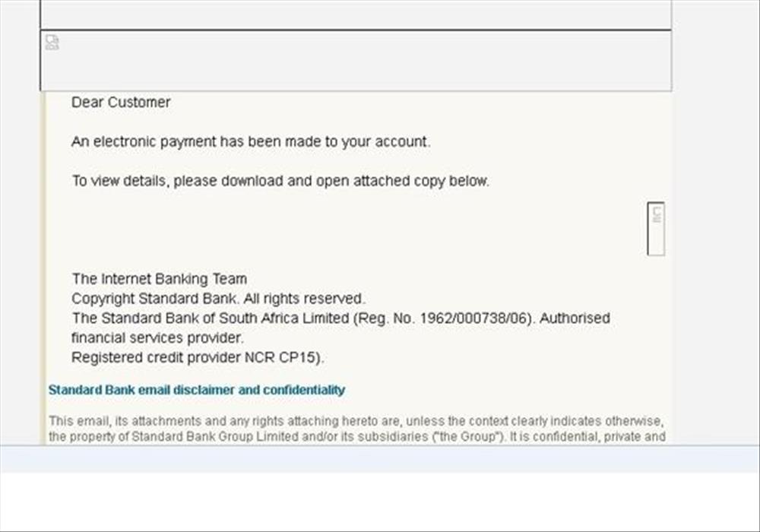Click the Dear Customer greeting line
Viewport: 760px width, 532px height.
click(121, 103)
